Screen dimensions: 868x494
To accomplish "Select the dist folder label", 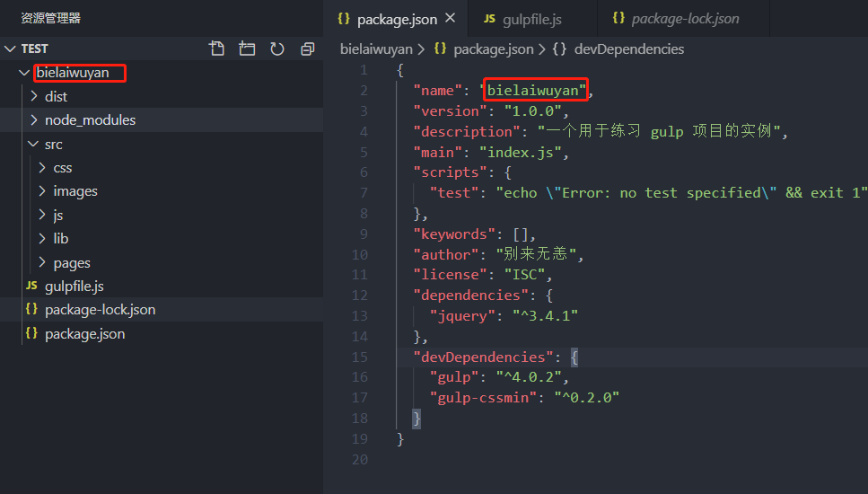I will pos(56,96).
